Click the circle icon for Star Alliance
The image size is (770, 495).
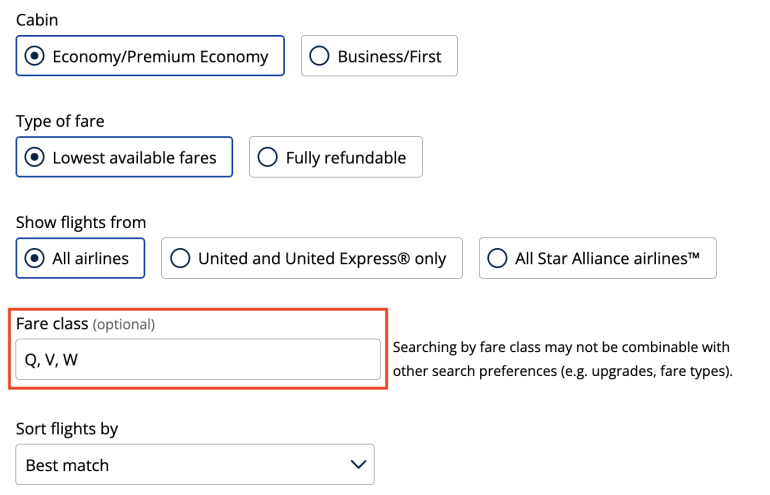[497, 258]
